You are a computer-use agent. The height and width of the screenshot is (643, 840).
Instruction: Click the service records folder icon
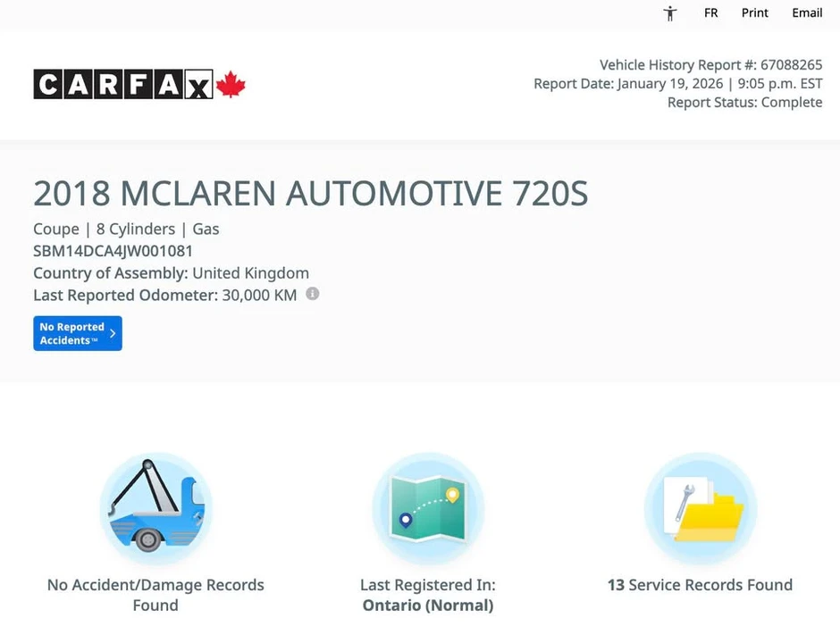(701, 508)
